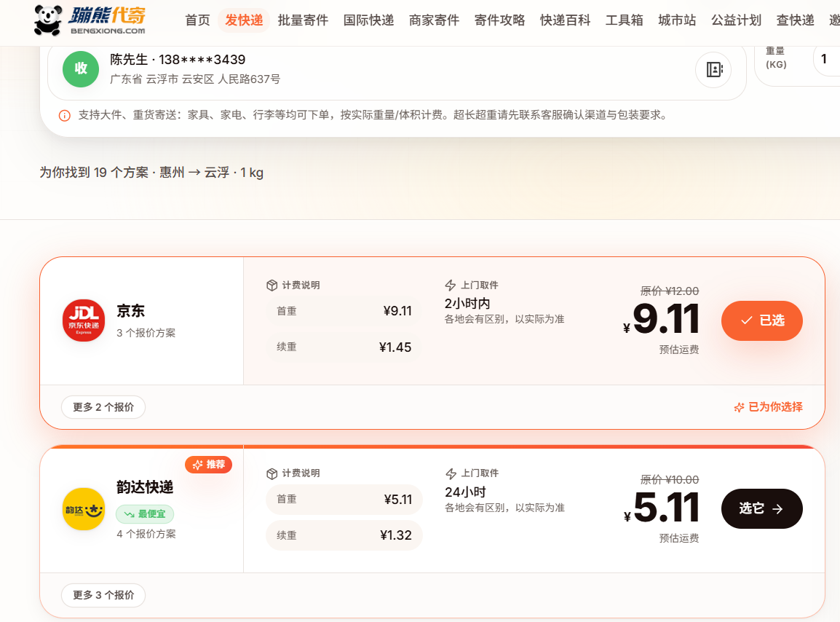Expand 更多 3 个报价 for 韵达
The image size is (840, 622).
pyautogui.click(x=103, y=595)
